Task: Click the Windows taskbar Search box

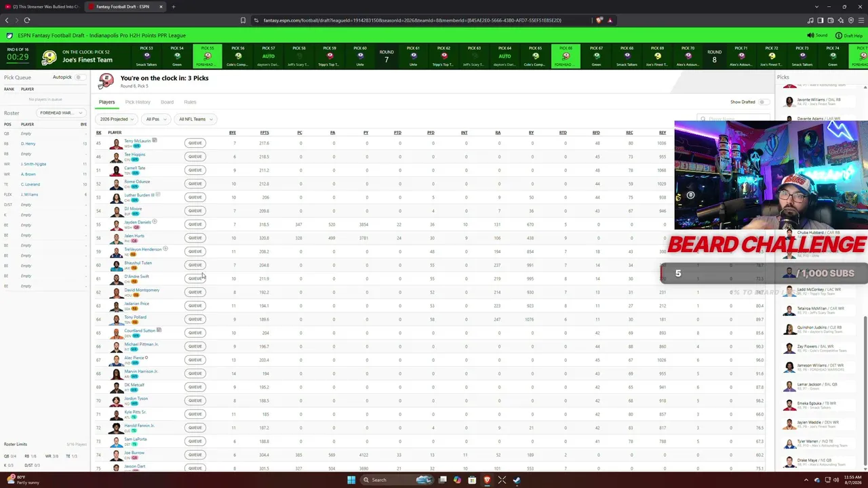Action: [397, 480]
